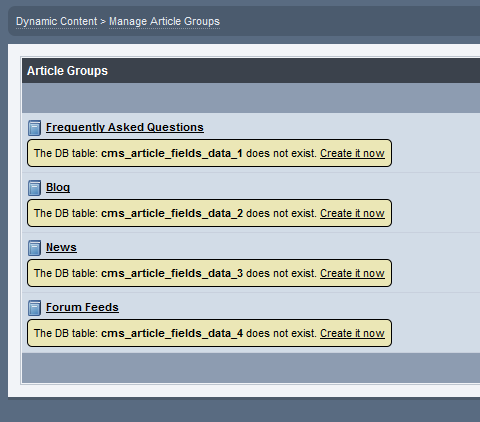Select the Manage Article Groups breadcrumb
Image resolution: width=480 pixels, height=422 pixels.
(164, 22)
